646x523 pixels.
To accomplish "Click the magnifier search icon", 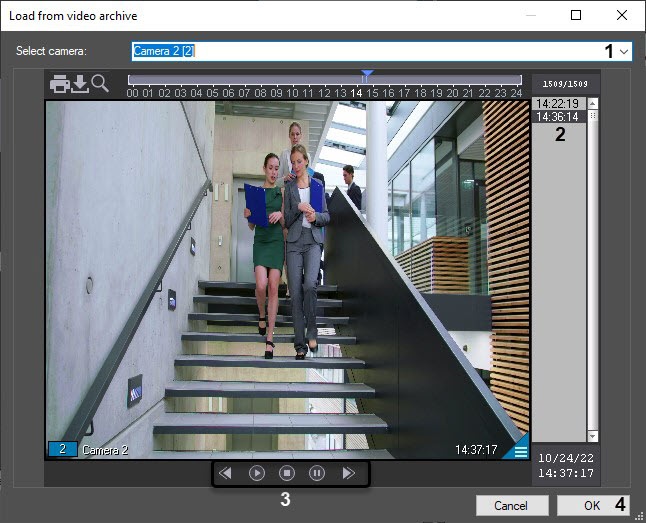I will point(100,84).
